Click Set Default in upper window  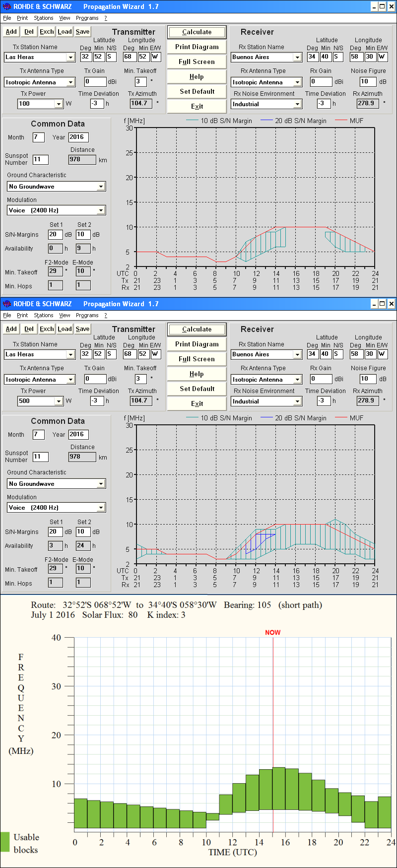(197, 91)
